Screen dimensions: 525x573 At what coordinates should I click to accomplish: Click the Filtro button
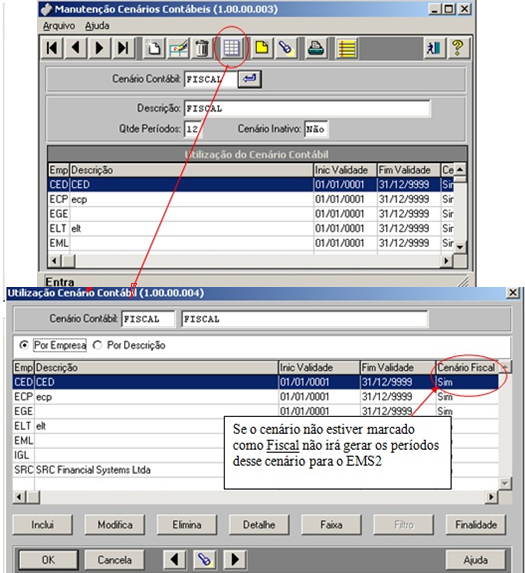coord(403,525)
